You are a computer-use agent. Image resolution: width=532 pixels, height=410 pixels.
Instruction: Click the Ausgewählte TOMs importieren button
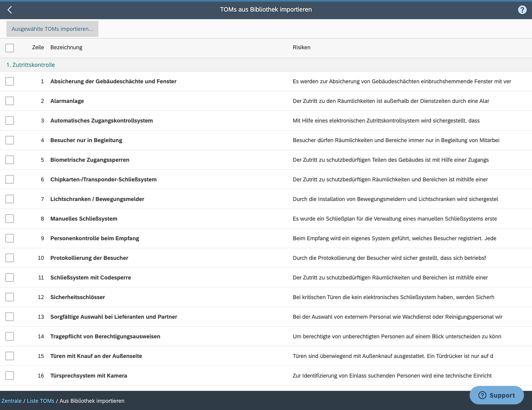click(x=52, y=28)
